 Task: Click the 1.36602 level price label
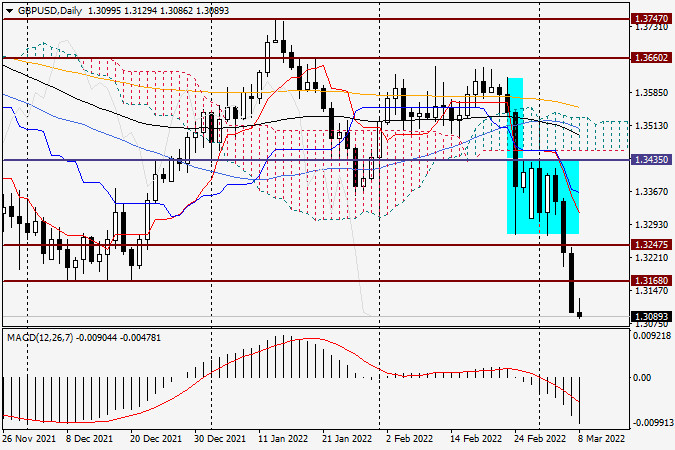click(652, 57)
